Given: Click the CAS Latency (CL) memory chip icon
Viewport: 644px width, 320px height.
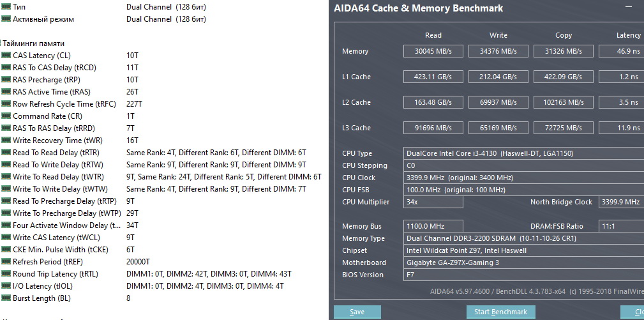Looking at the screenshot, I should [6, 56].
